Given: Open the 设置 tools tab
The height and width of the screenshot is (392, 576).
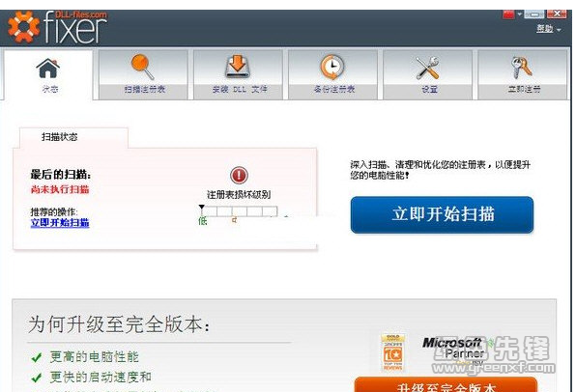Looking at the screenshot, I should (427, 74).
